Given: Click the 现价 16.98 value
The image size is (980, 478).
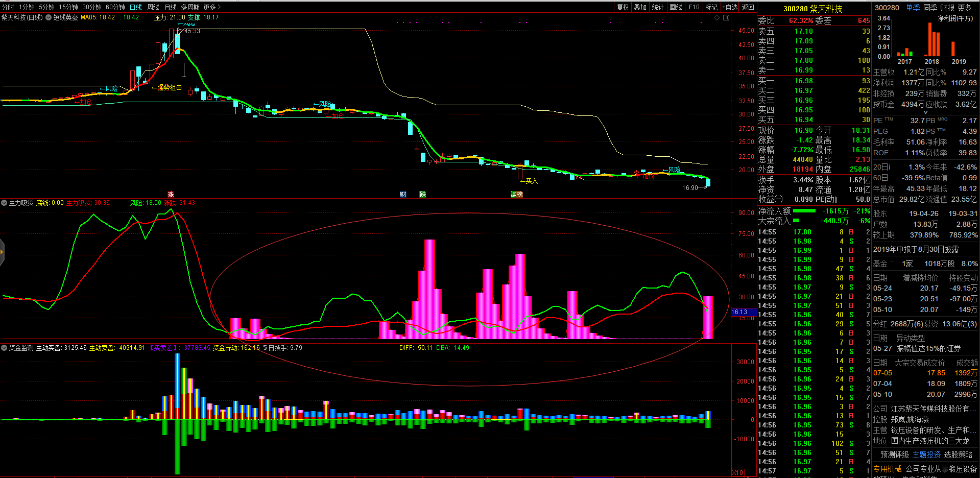Looking at the screenshot, I should pos(803,130).
